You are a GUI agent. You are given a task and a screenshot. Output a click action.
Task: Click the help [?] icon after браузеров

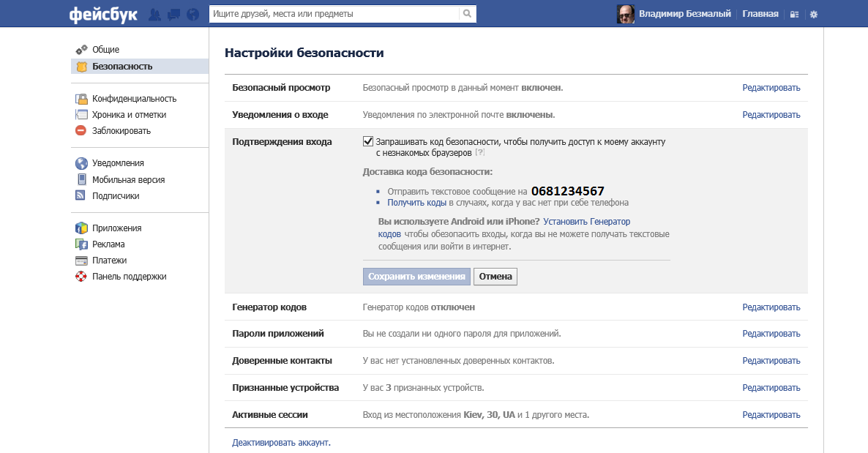[480, 152]
